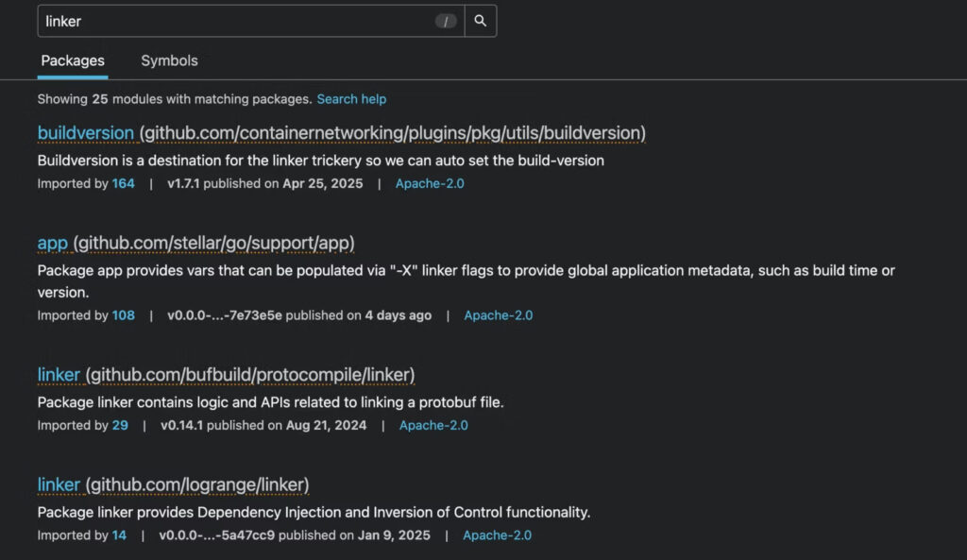Switch to the Symbols tab
The image size is (967, 560).
pyautogui.click(x=169, y=60)
